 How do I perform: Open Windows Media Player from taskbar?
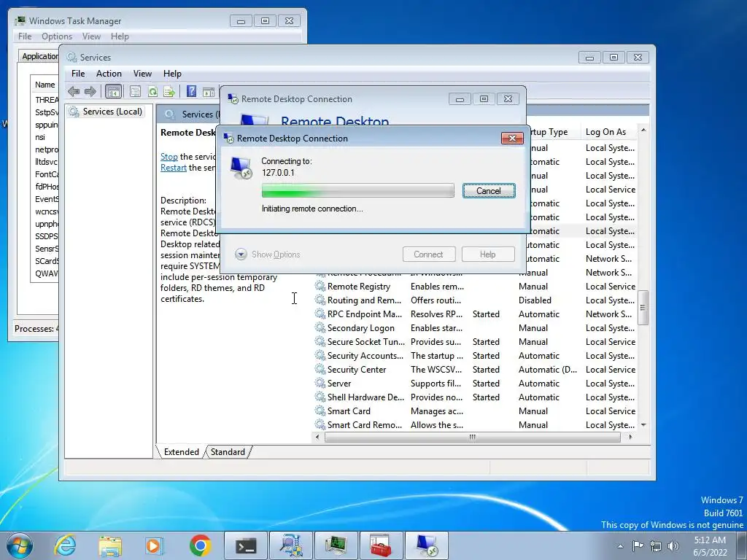(x=155, y=545)
